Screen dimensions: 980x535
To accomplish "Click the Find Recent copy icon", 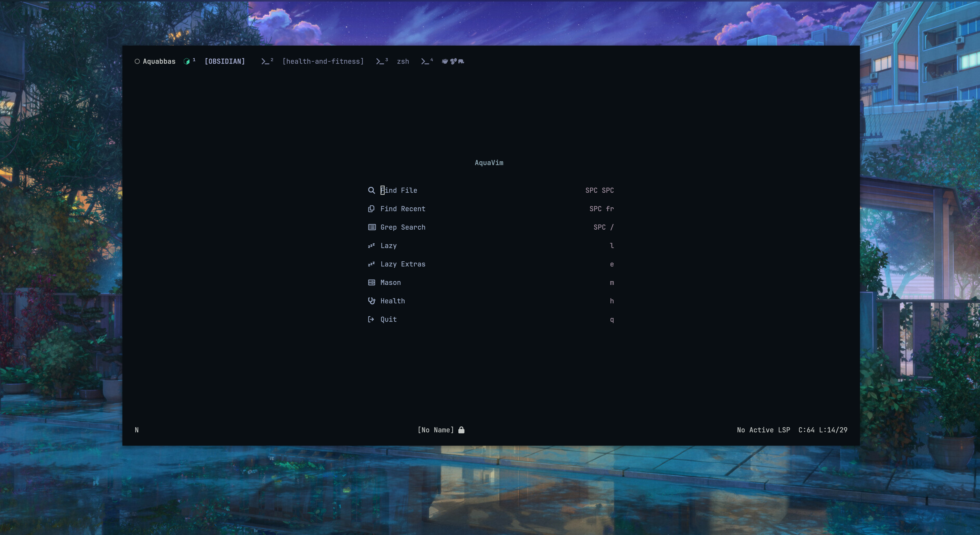I will tap(371, 208).
